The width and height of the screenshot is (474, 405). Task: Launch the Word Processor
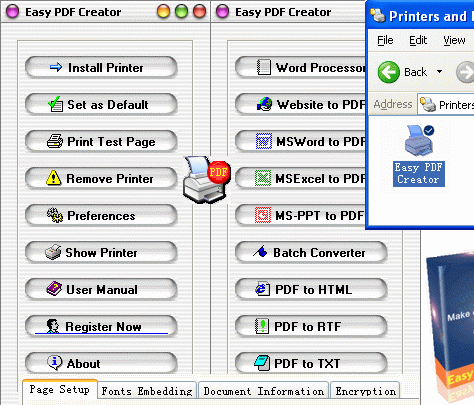click(300, 68)
